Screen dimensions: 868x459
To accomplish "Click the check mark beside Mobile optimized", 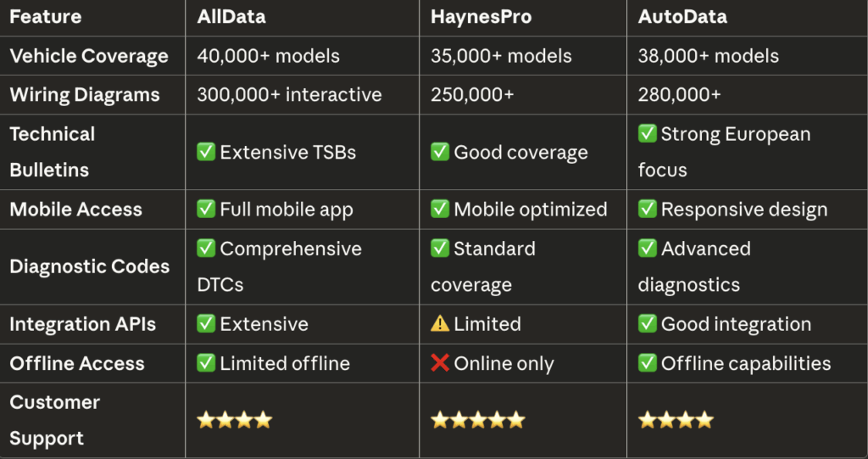I will pyautogui.click(x=440, y=209).
